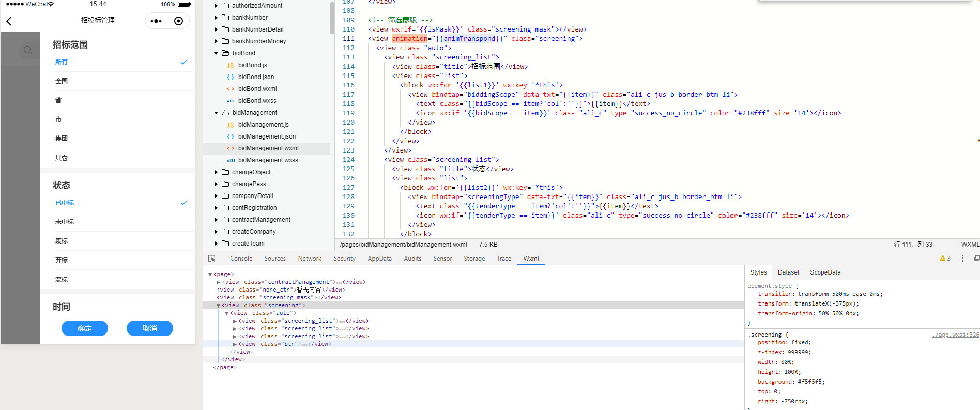Click the folder icon of contRegistration
Screen dimensions: 980x410
click(x=225, y=208)
